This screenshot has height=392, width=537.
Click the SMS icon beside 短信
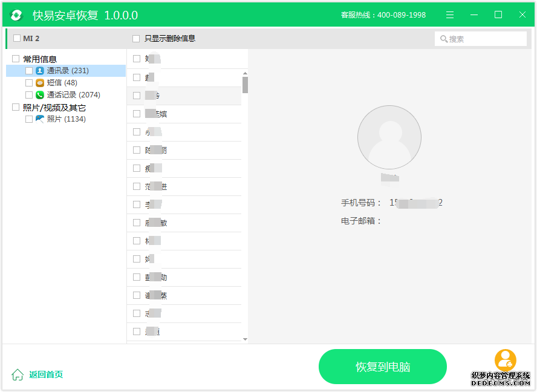tap(40, 83)
